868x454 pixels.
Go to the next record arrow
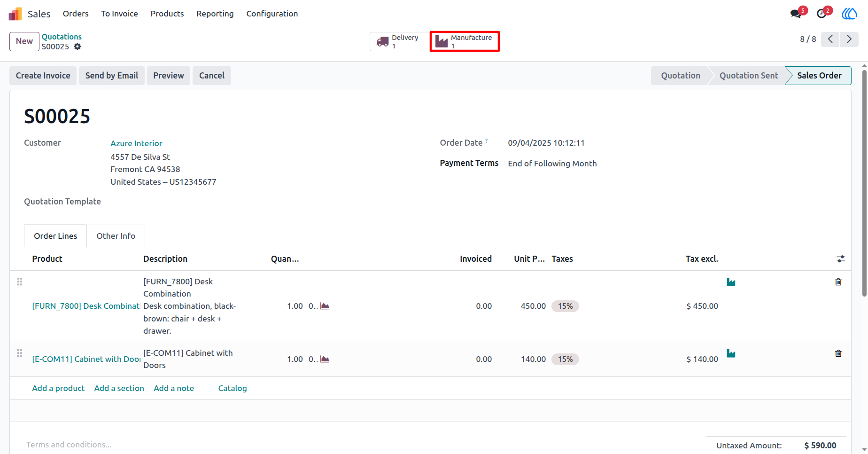(x=849, y=39)
